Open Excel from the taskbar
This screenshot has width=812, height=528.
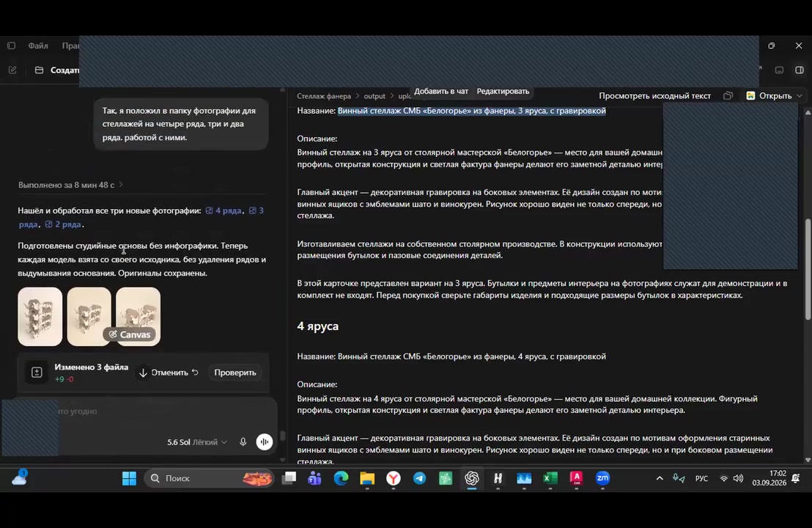(x=550, y=478)
